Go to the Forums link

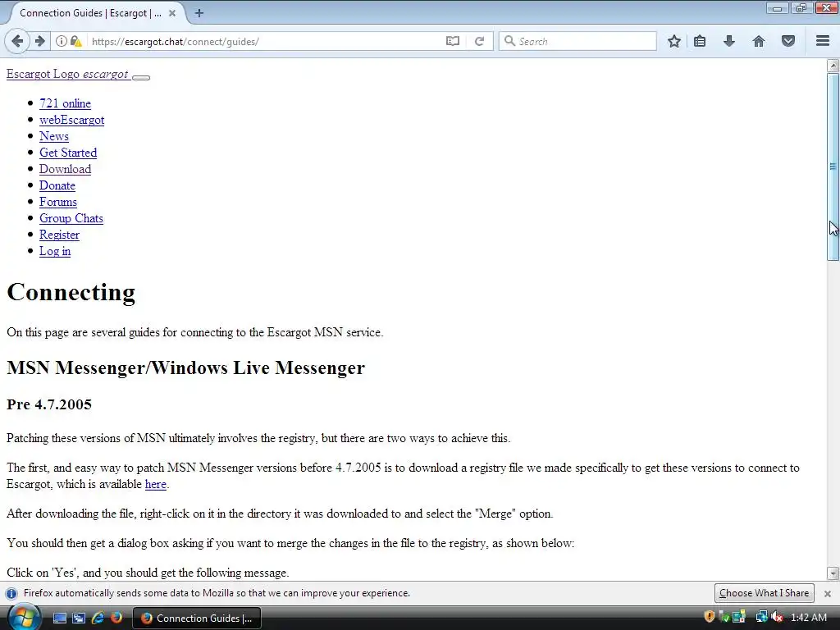click(58, 202)
